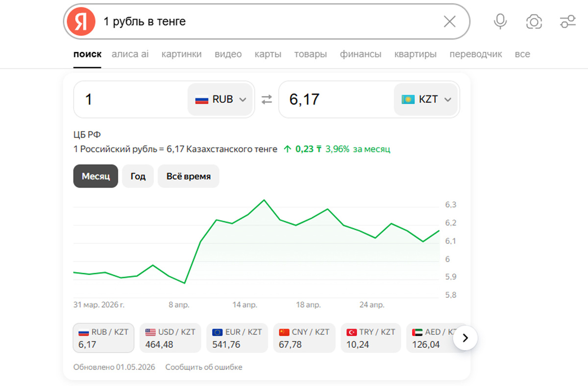This screenshot has height=386, width=588.
Task: Click the 24 апр. axis label
Action: pos(372,305)
